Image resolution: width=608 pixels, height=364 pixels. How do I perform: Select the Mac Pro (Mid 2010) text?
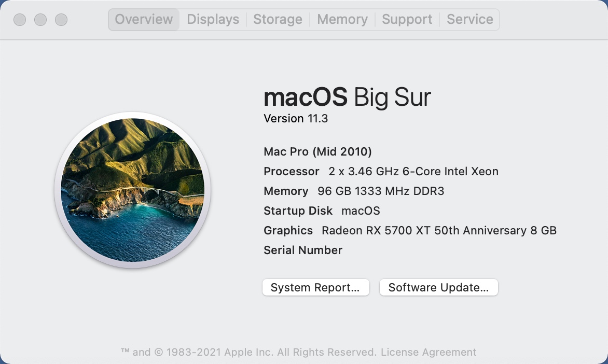coord(317,151)
